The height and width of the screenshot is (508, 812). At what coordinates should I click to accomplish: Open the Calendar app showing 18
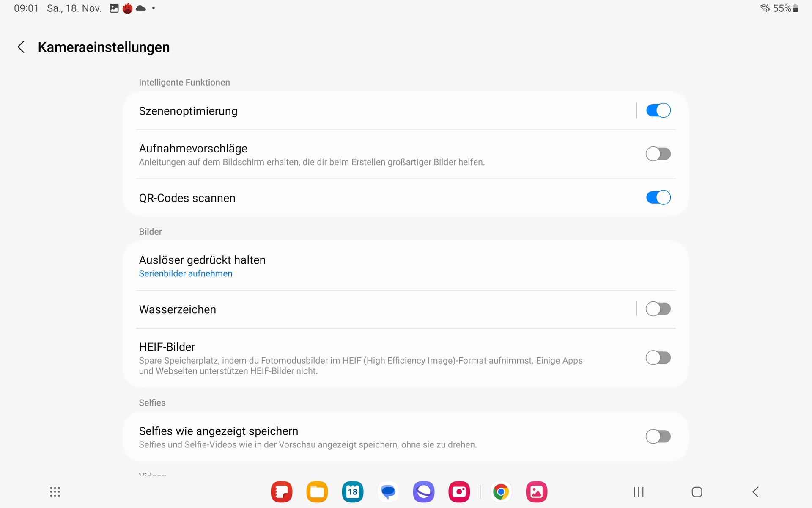click(353, 492)
